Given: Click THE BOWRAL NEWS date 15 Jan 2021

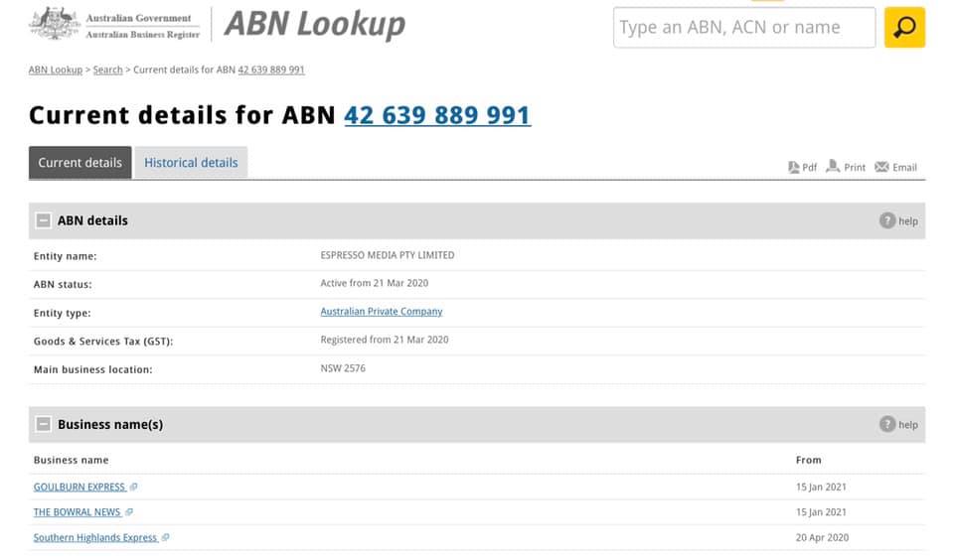Looking at the screenshot, I should pyautogui.click(x=821, y=512).
